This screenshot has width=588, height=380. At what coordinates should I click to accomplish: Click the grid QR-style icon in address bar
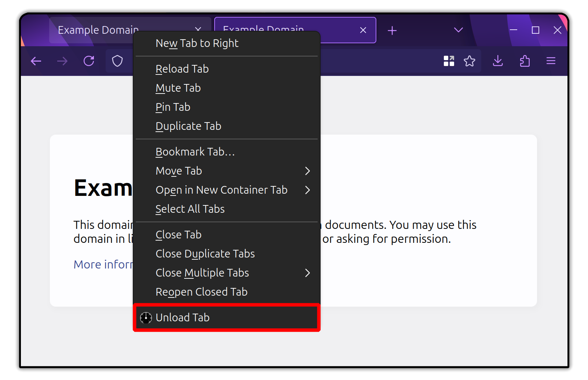click(449, 61)
